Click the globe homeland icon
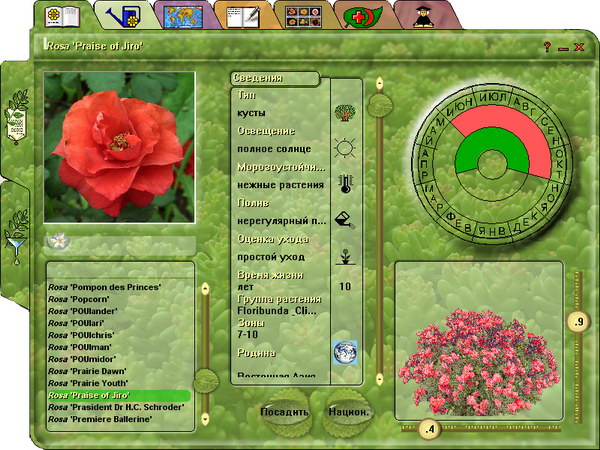600x450 pixels. (x=345, y=352)
